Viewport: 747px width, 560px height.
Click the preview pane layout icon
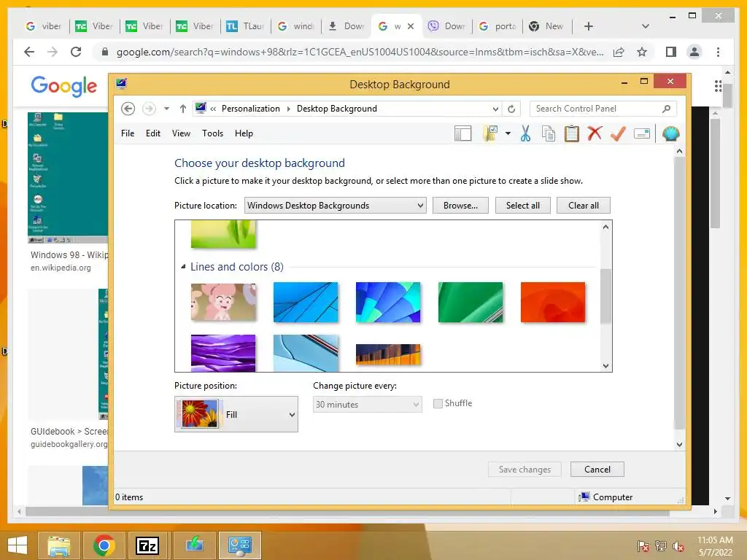pos(462,134)
